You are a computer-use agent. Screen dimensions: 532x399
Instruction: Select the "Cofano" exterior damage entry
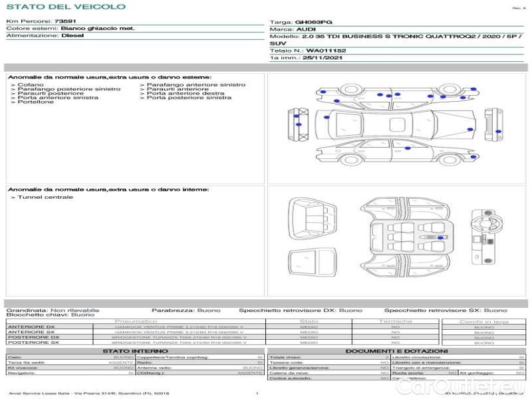pos(31,85)
